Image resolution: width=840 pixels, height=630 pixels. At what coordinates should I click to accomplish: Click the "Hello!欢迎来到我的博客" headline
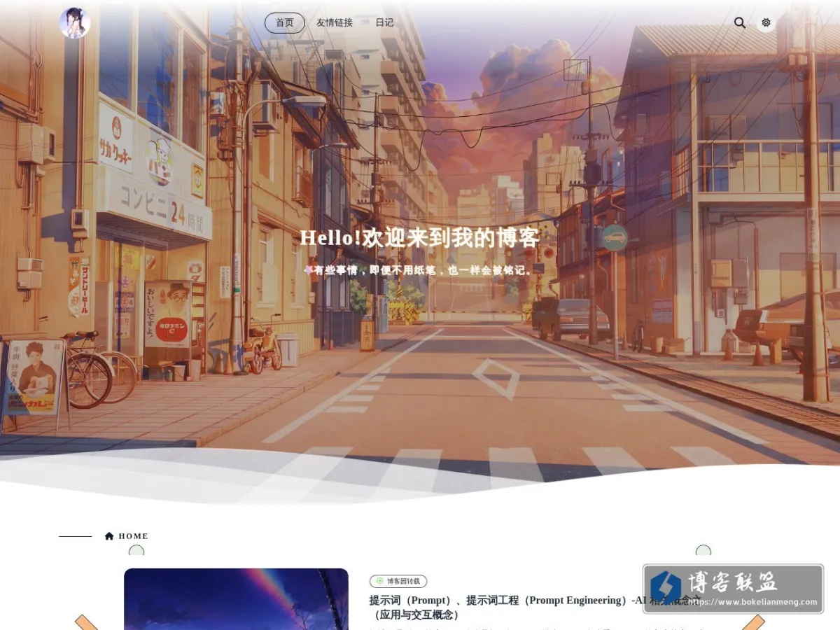pyautogui.click(x=420, y=238)
